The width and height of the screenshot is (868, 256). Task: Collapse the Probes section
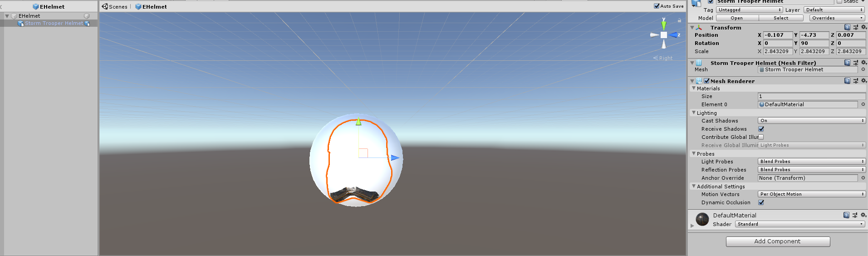[x=694, y=153]
